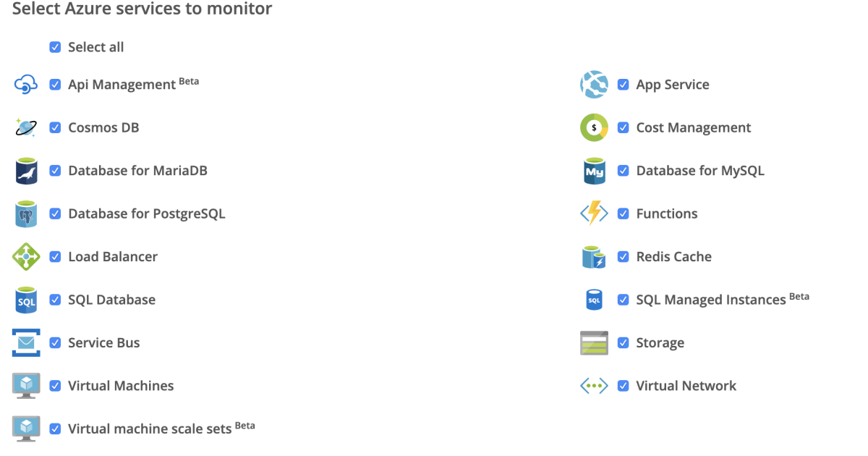The height and width of the screenshot is (456, 868).
Task: Click the Select all text label
Action: 95,47
